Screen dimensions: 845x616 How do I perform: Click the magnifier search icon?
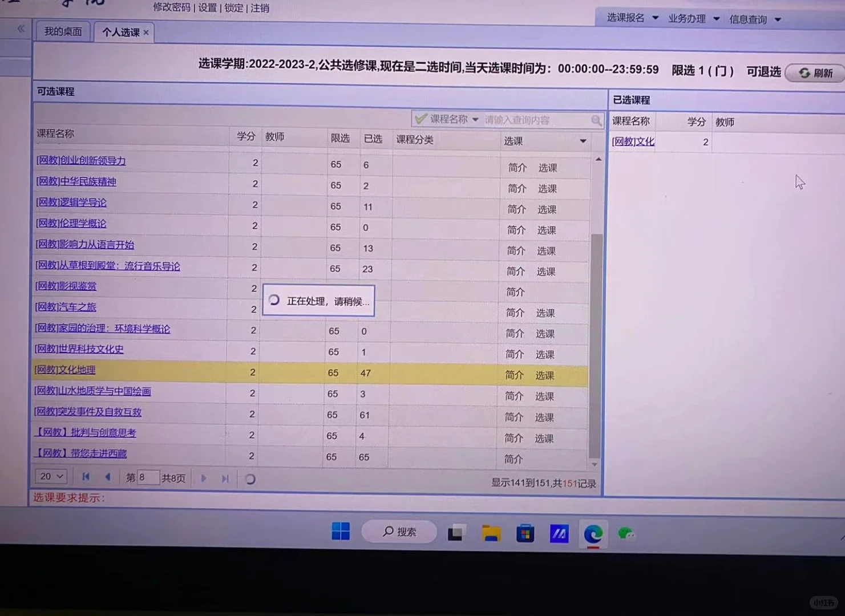click(x=596, y=120)
